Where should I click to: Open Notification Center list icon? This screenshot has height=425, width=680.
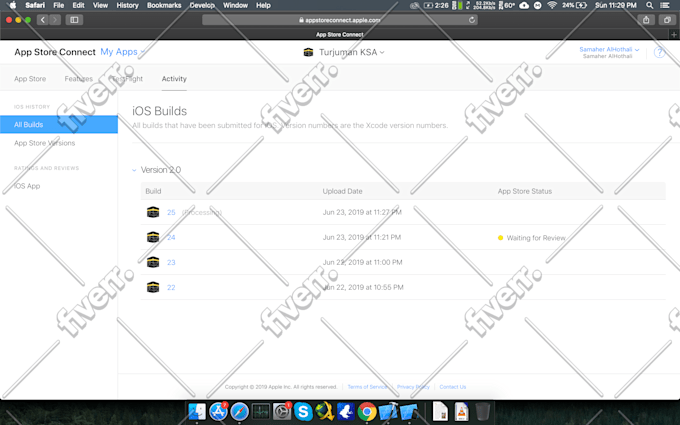(x=664, y=5)
